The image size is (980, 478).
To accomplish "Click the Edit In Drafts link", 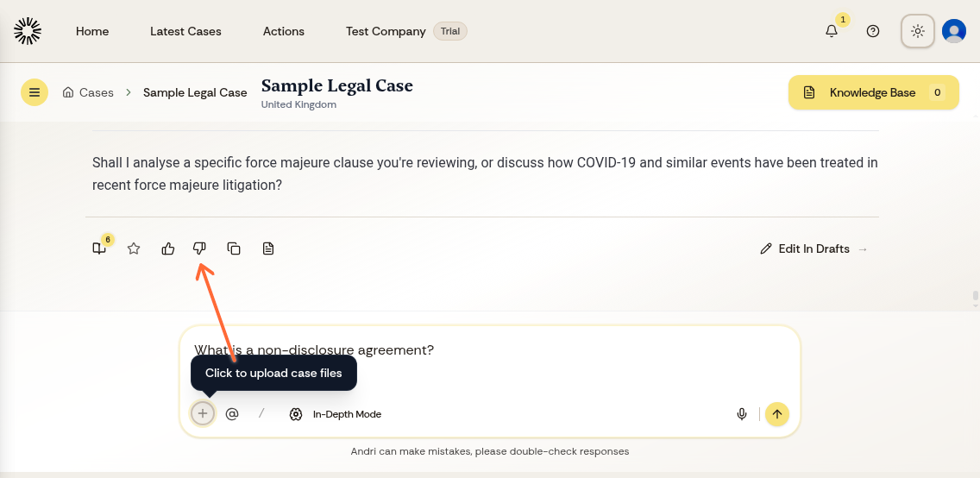I will coord(814,248).
